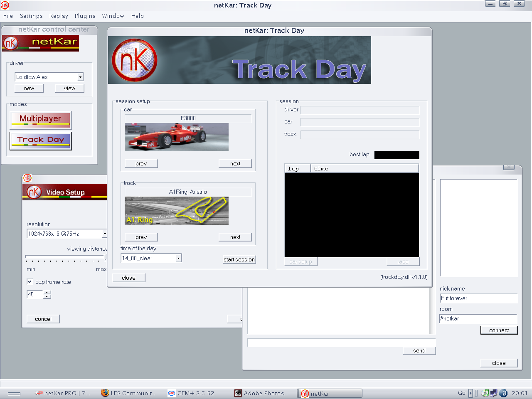Image resolution: width=532 pixels, height=399 pixels.
Task: Open the resolution dropdown in Video Setup
Action: (104, 234)
